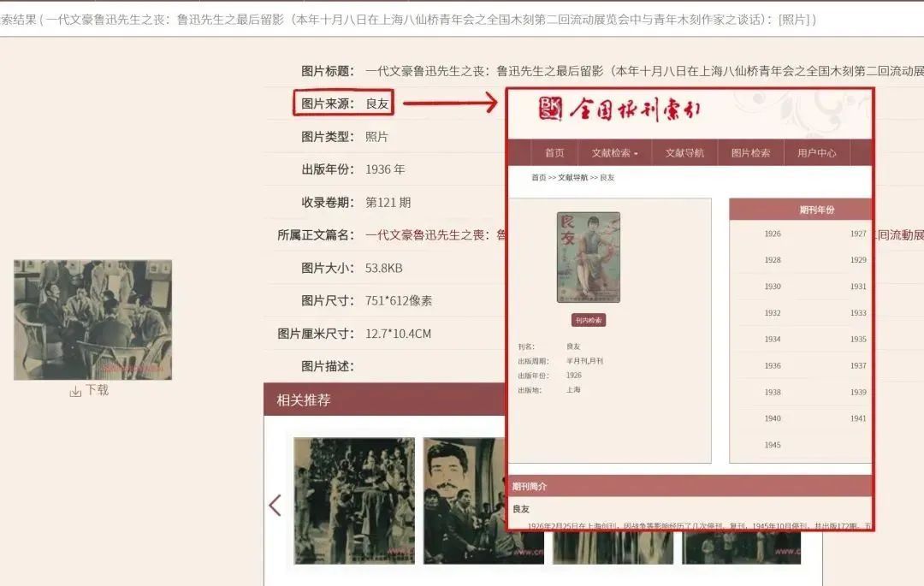The width and height of the screenshot is (924, 586).
Task: Click the 良友 image source link
Action: pos(377,104)
